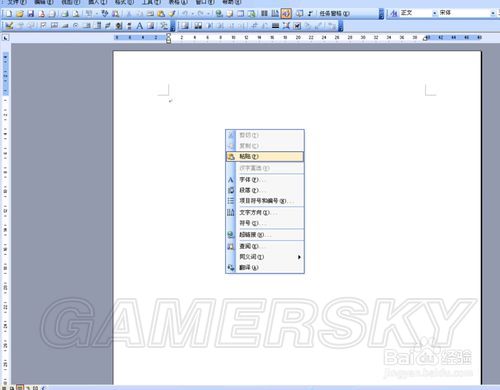The width and height of the screenshot is (500, 390).
Task: Toggle the checked checkbox icon in second toolbar
Action: tap(298, 26)
